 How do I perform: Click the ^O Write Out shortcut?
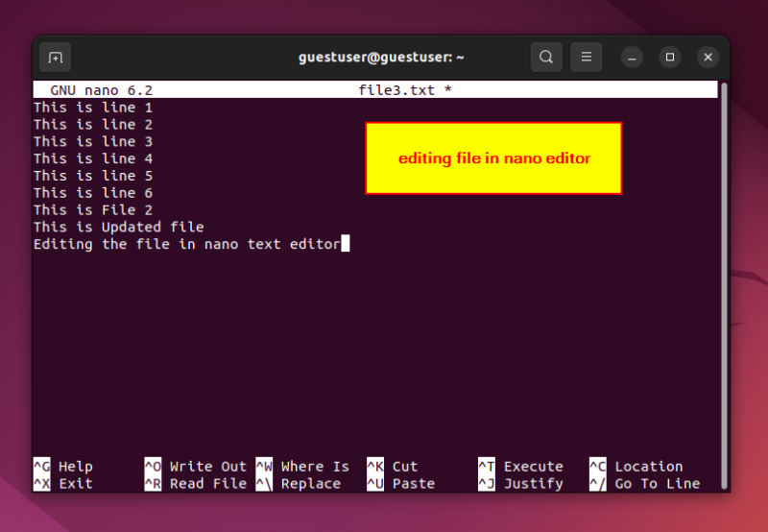(x=196, y=467)
